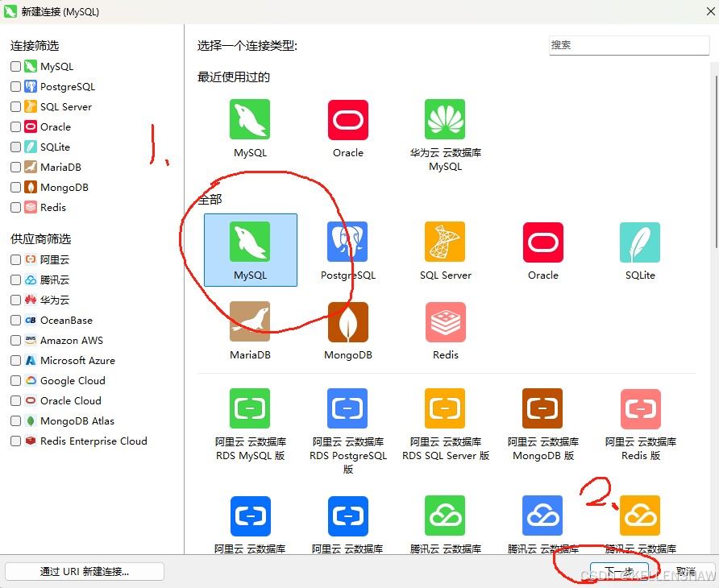Click the connection list vertical scrollbar

[x=717, y=160]
